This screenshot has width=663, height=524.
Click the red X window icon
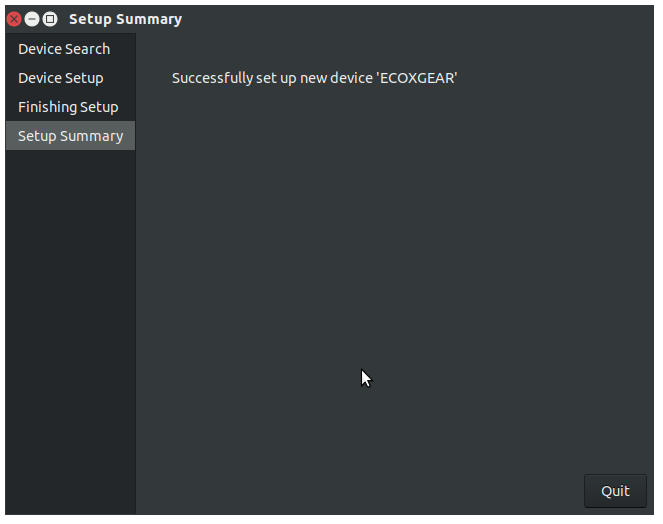point(14,19)
